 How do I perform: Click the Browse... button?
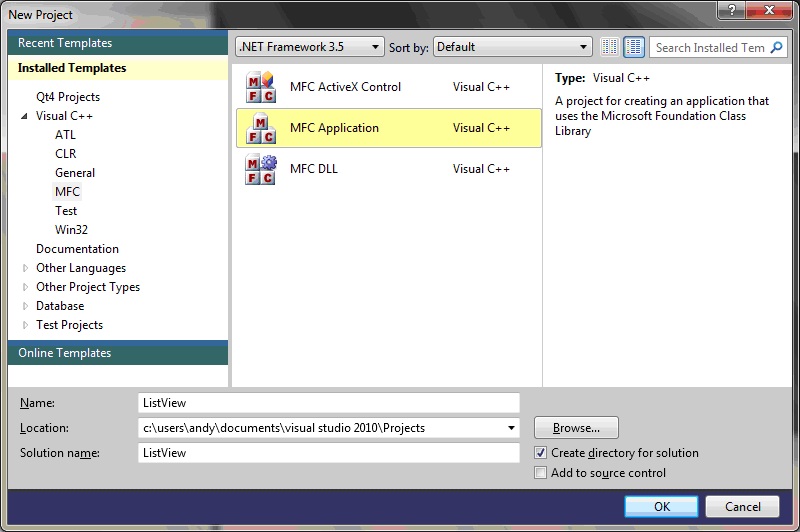pyautogui.click(x=576, y=428)
